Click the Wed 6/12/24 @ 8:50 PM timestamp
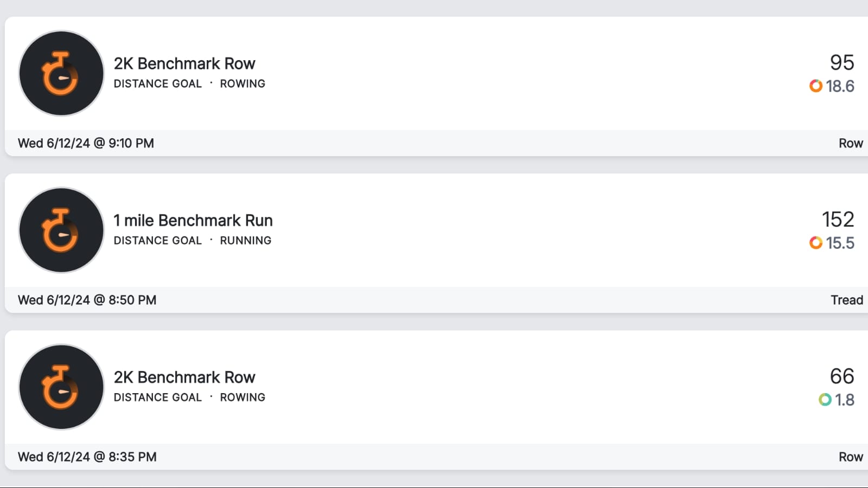This screenshot has height=488, width=868. point(87,300)
